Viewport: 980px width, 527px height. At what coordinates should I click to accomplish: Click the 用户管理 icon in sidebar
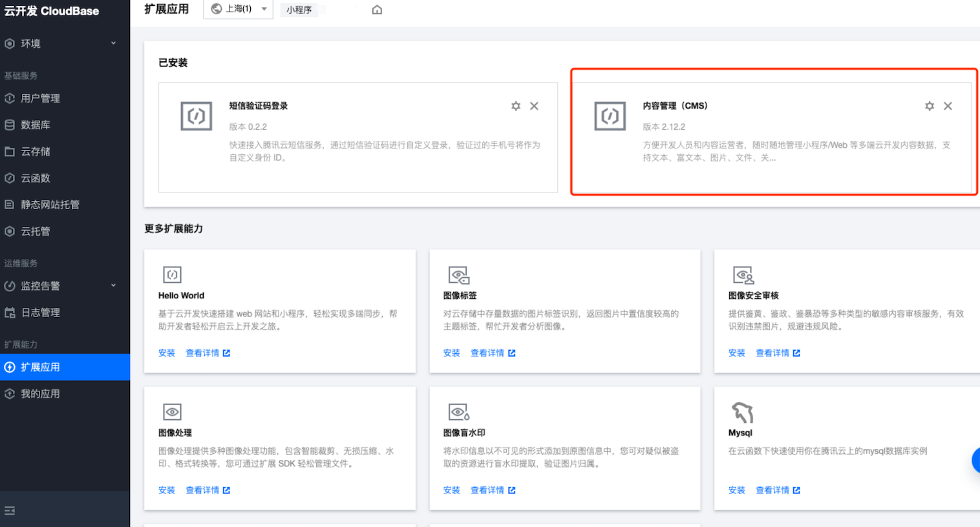pos(10,99)
